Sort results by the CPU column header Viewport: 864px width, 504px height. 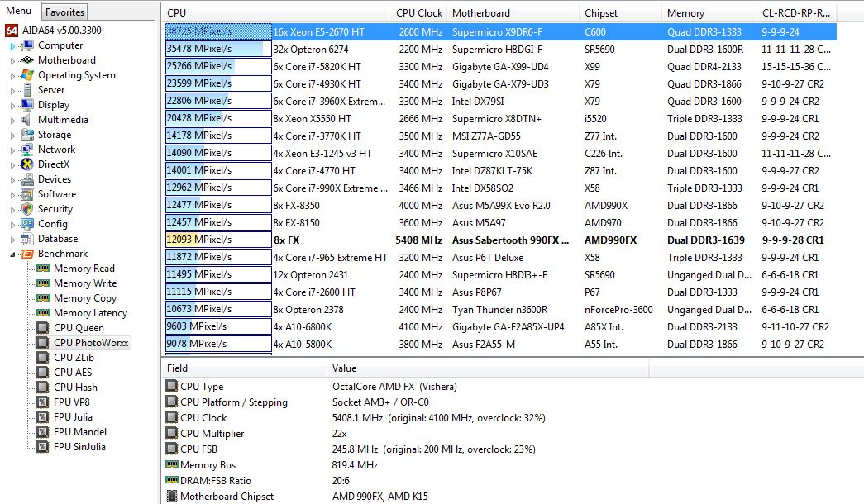point(277,12)
